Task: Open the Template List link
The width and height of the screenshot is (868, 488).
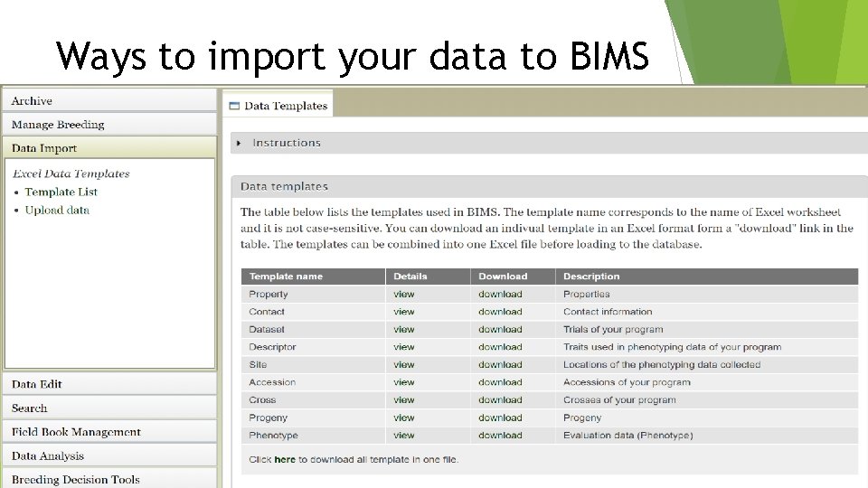Action: [61, 192]
